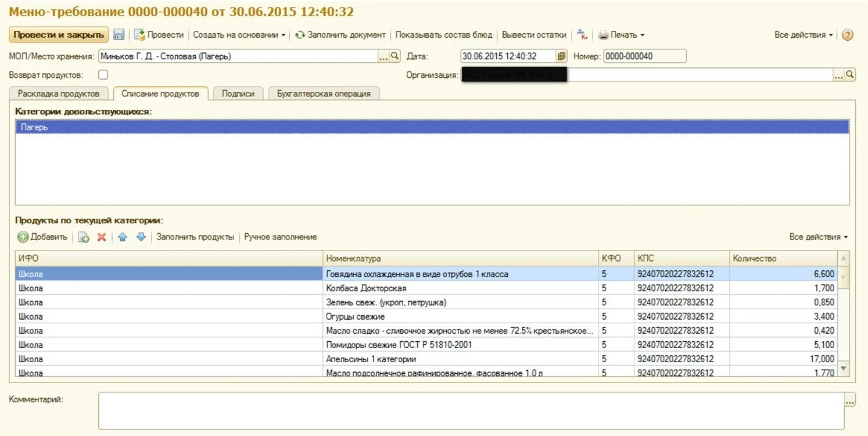Click in the Комментарий text field

pyautogui.click(x=471, y=411)
